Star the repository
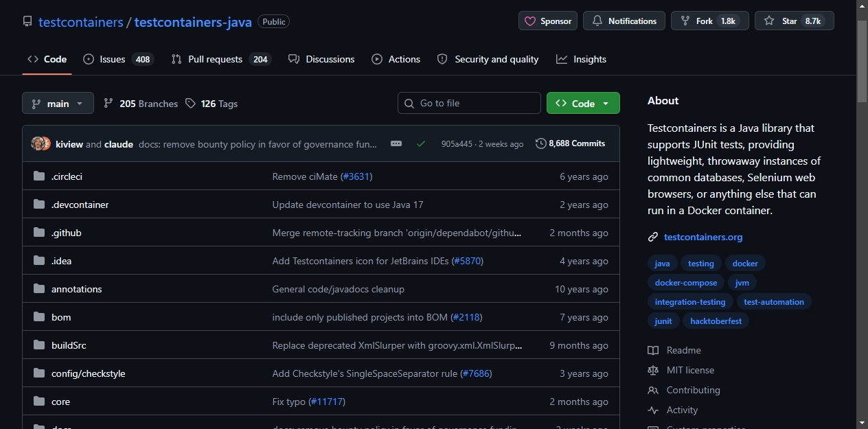 click(x=795, y=21)
